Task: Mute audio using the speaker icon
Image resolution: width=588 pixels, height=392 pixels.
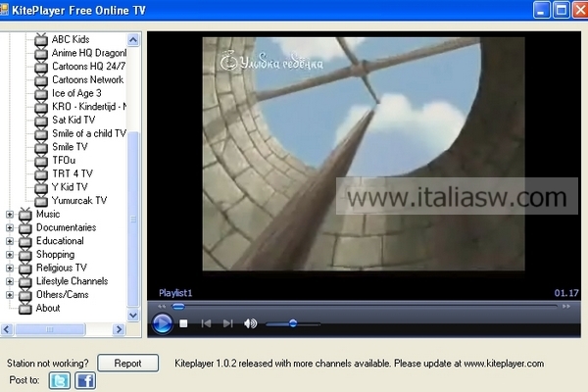Action: 250,323
